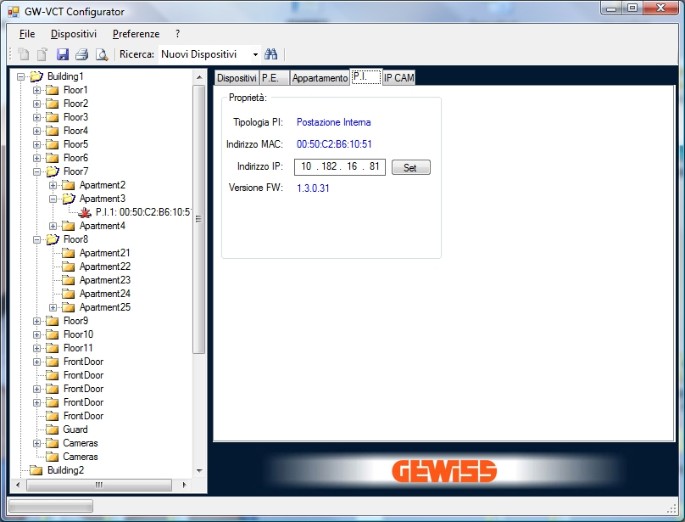Image resolution: width=685 pixels, height=522 pixels.
Task: Collapse the Building1 tree node
Action: 21,77
